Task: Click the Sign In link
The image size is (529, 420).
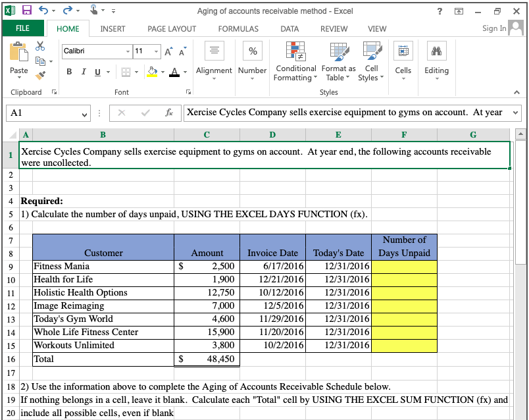Action: pos(493,28)
